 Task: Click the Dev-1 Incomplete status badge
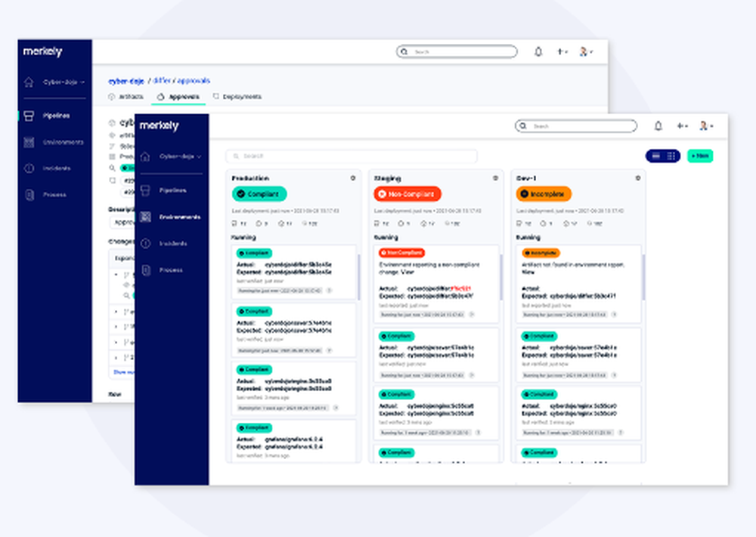(544, 194)
